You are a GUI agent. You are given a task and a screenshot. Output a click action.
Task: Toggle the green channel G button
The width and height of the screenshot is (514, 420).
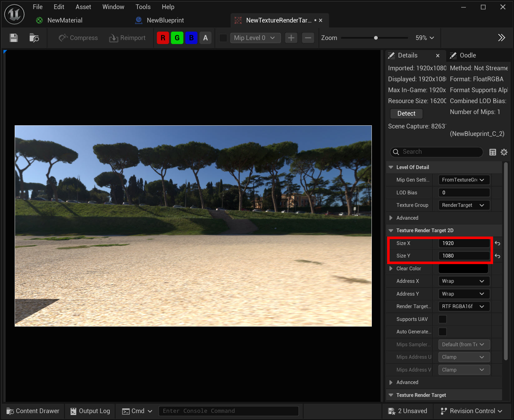click(x=177, y=38)
